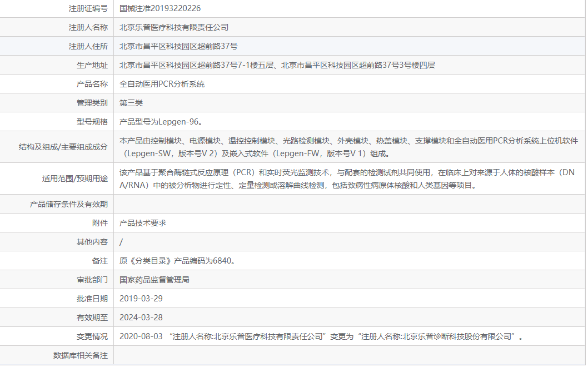Open the 产品技术要求 attachment text
The height and width of the screenshot is (367, 588).
[143, 223]
